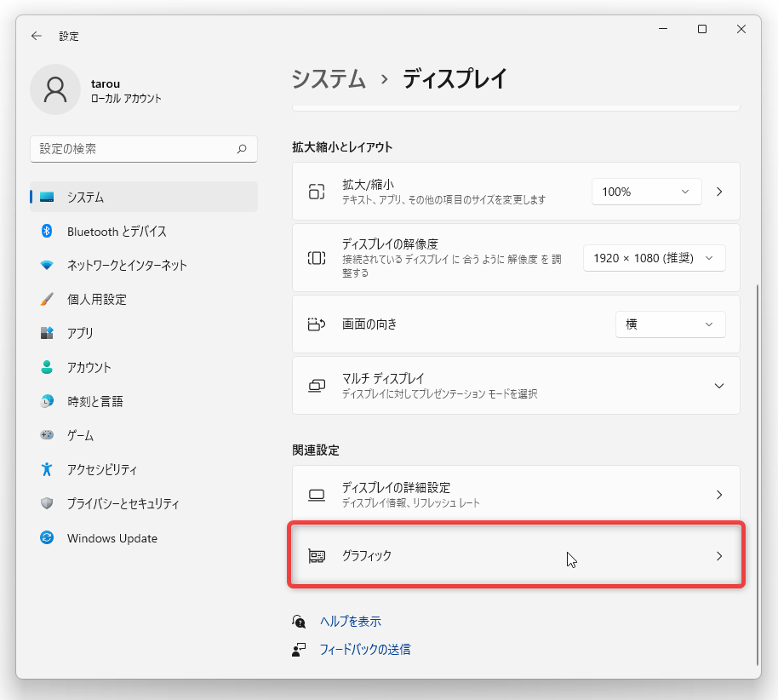Click the グラフィック graphics card icon
Screen dimensions: 778x700
(317, 556)
